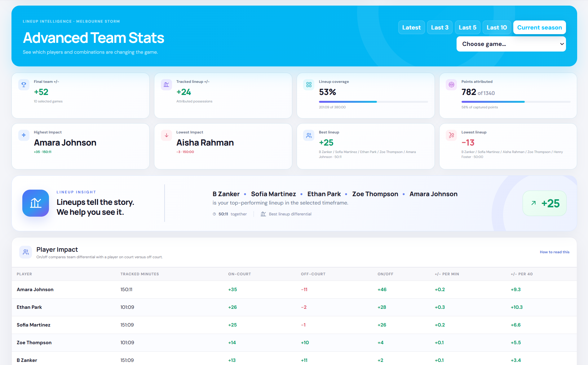
Task: Click Sofia Martinez's +6.6 per 40 value
Action: click(x=516, y=325)
